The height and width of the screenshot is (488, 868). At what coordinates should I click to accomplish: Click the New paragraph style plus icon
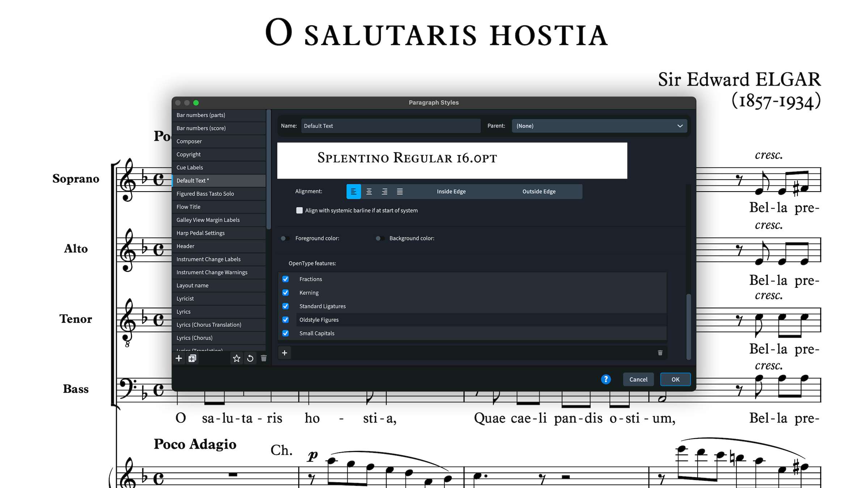[x=179, y=358]
